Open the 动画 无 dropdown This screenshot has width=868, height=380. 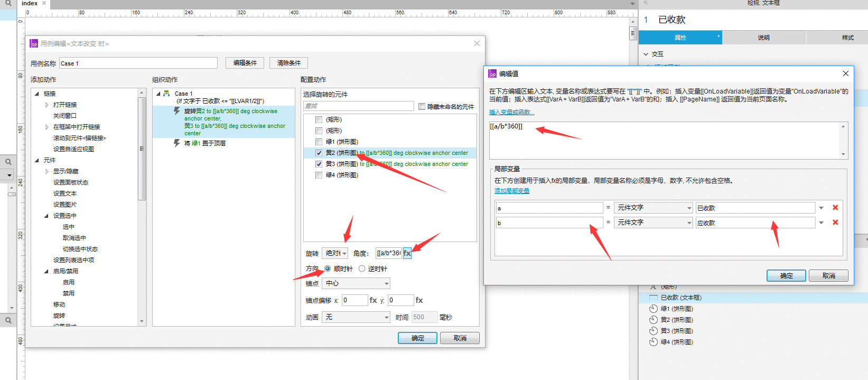(357, 317)
